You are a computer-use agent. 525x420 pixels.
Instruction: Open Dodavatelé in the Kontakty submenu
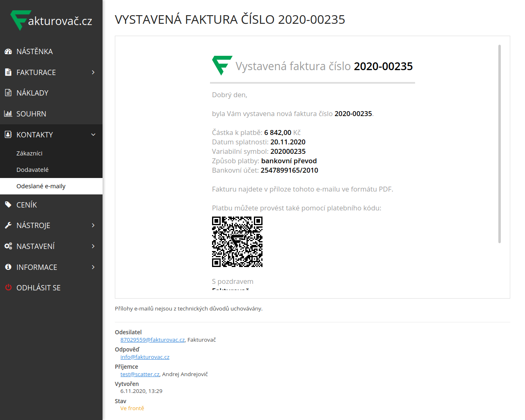coord(32,170)
